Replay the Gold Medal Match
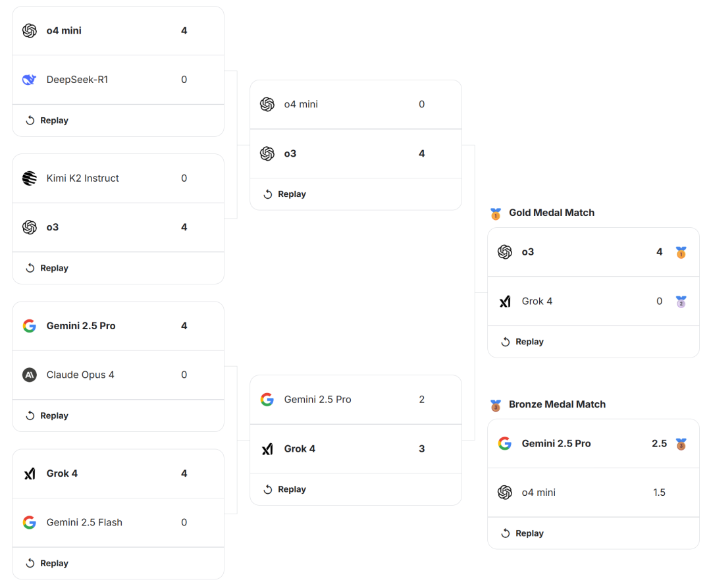 (x=522, y=342)
